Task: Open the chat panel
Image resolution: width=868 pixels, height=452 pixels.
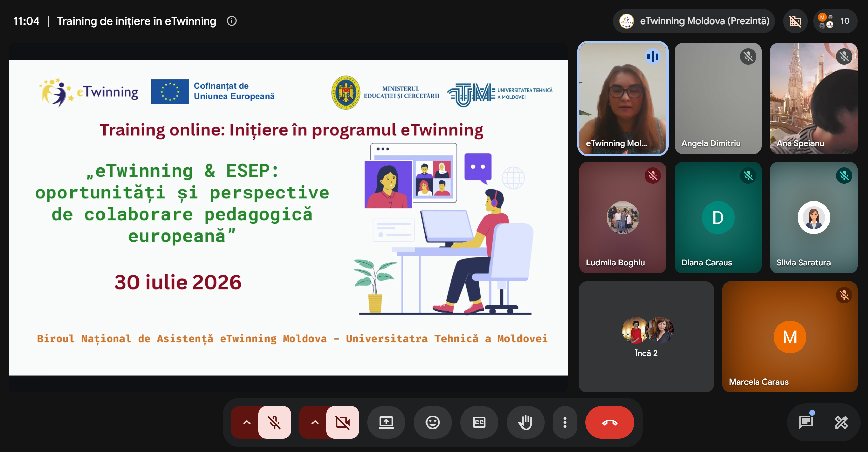Action: point(806,422)
